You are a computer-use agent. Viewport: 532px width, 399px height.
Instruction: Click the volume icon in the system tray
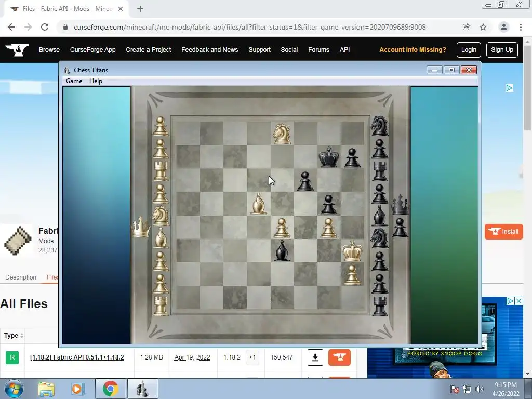click(x=479, y=389)
